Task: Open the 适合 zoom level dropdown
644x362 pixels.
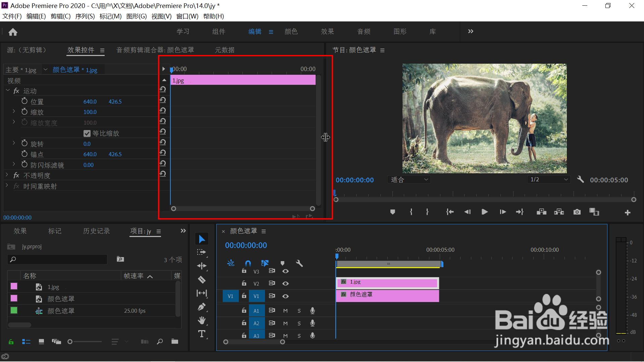Action: 409,180
